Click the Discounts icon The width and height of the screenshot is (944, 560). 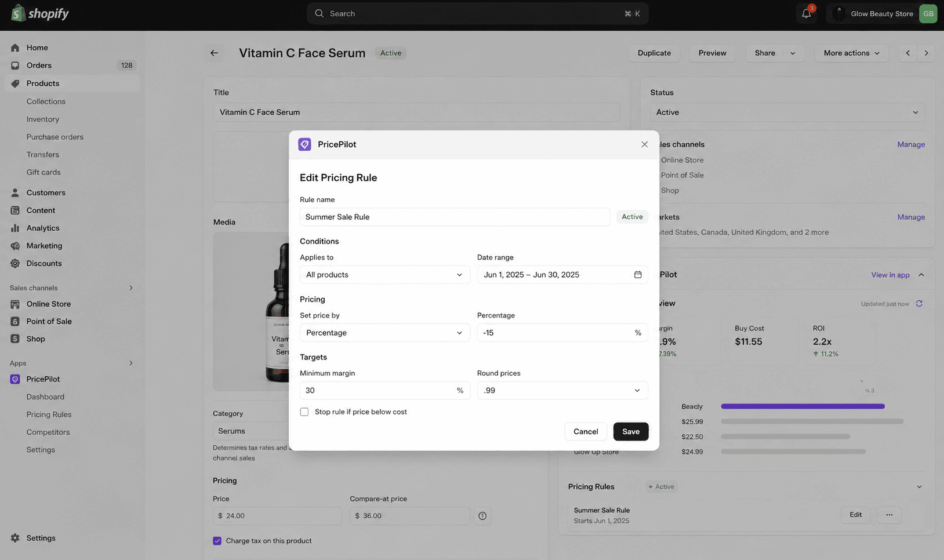click(15, 263)
